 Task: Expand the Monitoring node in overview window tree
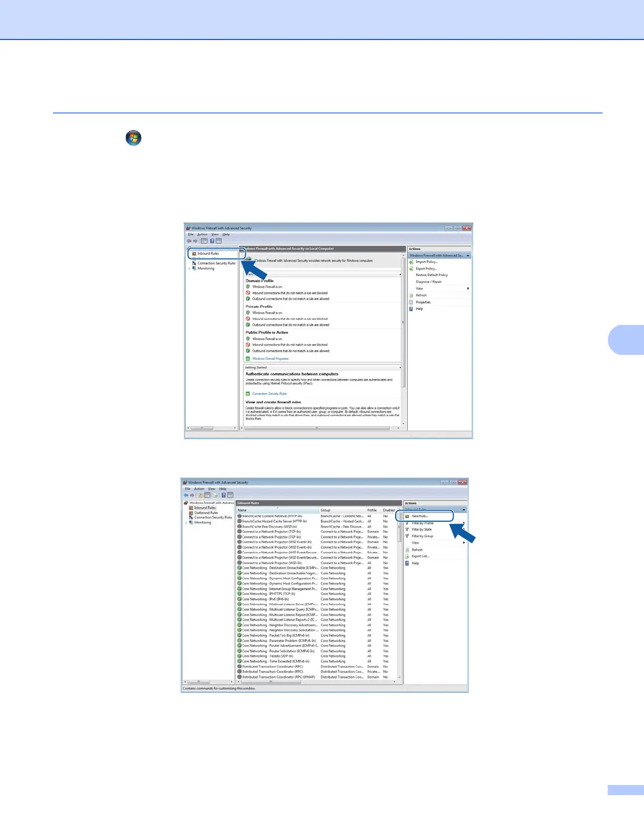click(x=189, y=269)
